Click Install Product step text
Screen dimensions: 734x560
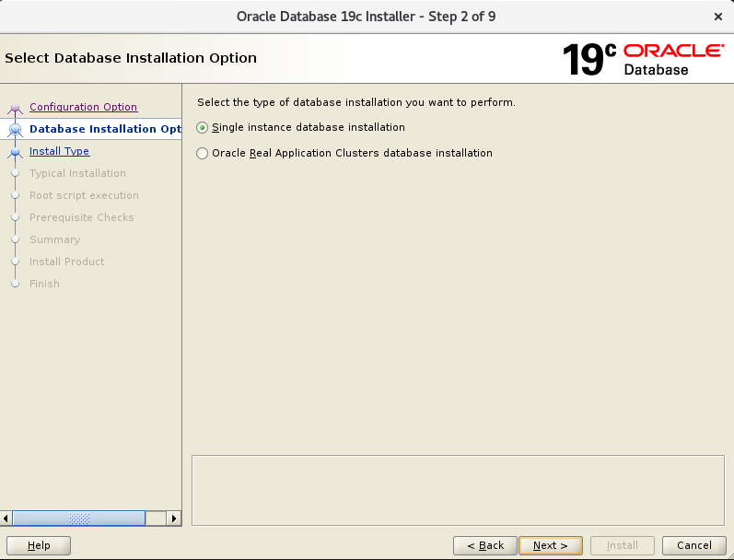tap(67, 262)
